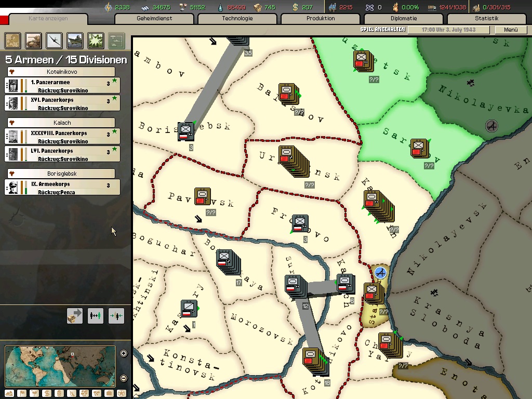Click the unit counter in Pavlovsk province
Image resolution: width=532 pixels, height=399 pixels.
point(203,196)
